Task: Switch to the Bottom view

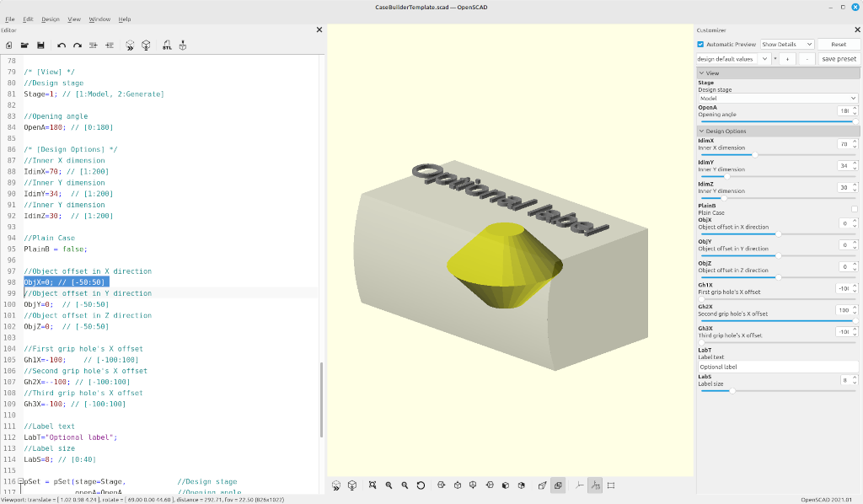Action: coord(473,485)
